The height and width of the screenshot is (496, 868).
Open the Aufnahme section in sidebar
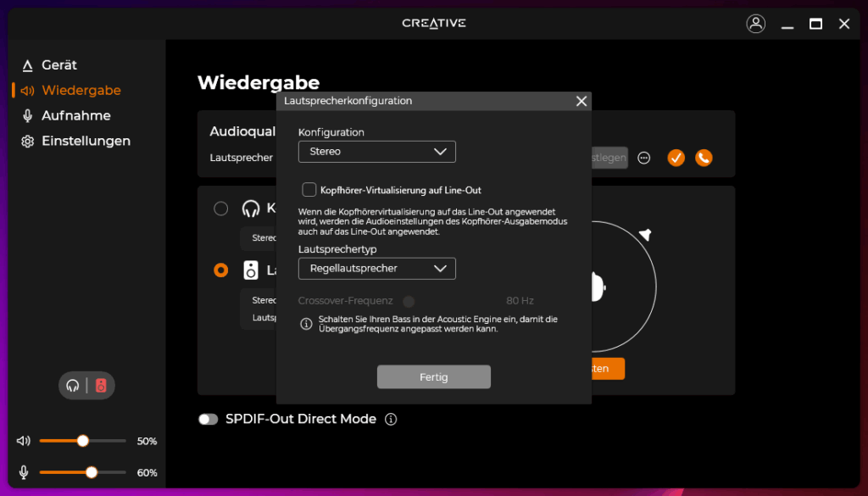point(75,115)
